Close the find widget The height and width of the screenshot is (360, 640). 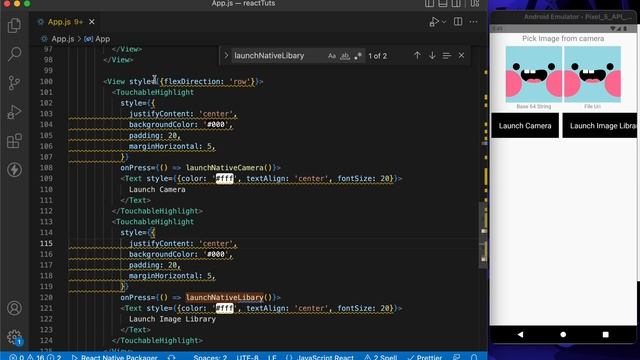point(461,55)
